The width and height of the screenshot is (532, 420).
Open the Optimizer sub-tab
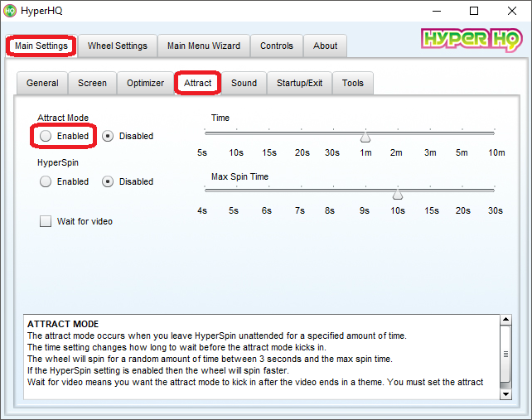[x=145, y=83]
